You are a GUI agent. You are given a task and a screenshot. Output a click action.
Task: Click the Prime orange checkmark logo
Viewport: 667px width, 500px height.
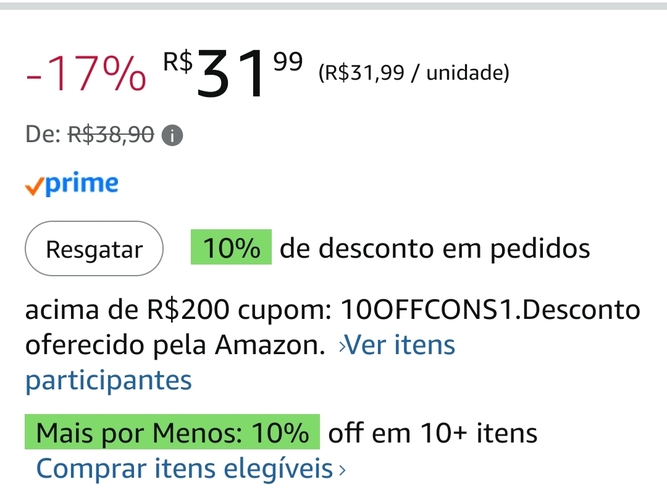(x=34, y=186)
